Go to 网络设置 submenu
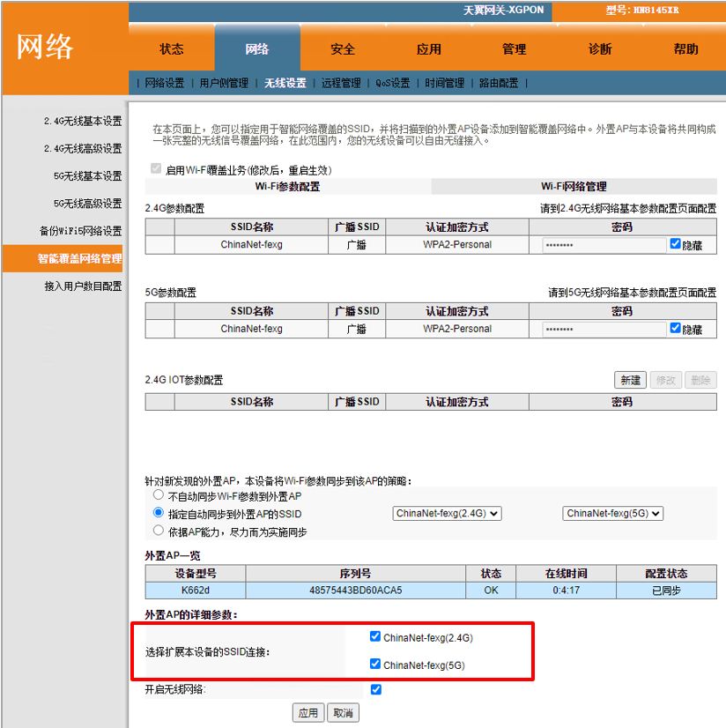The image size is (726, 728). [165, 83]
